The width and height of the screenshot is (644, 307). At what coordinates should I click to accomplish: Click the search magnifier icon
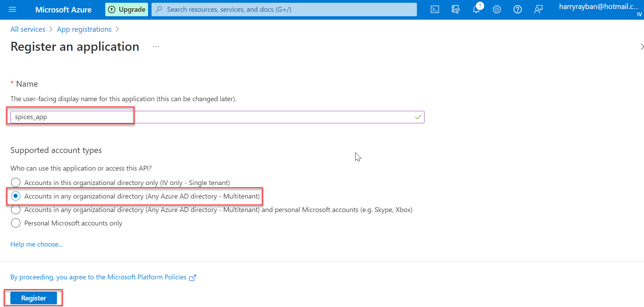pyautogui.click(x=159, y=9)
